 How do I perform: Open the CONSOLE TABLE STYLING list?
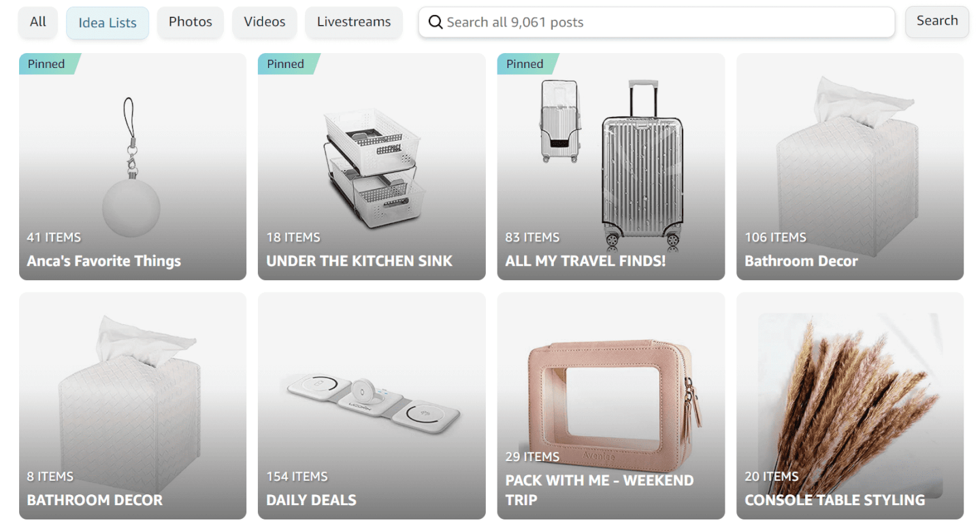pos(850,406)
